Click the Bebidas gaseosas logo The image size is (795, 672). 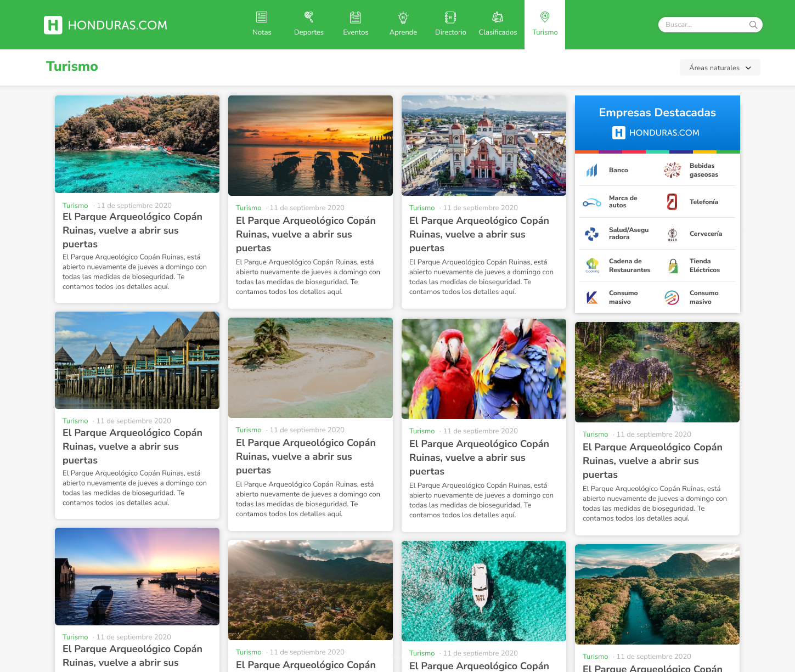[x=673, y=171]
